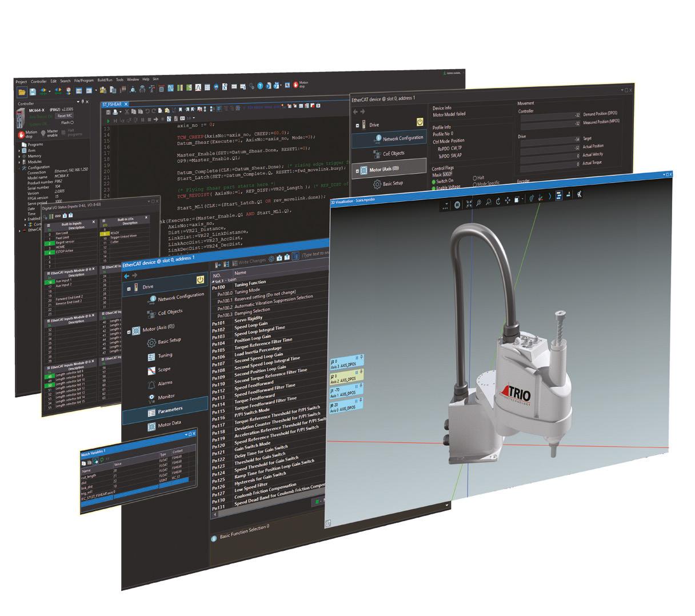695x616 pixels.
Task: Open Basic Setup in front EtherCAT window
Action: [163, 341]
